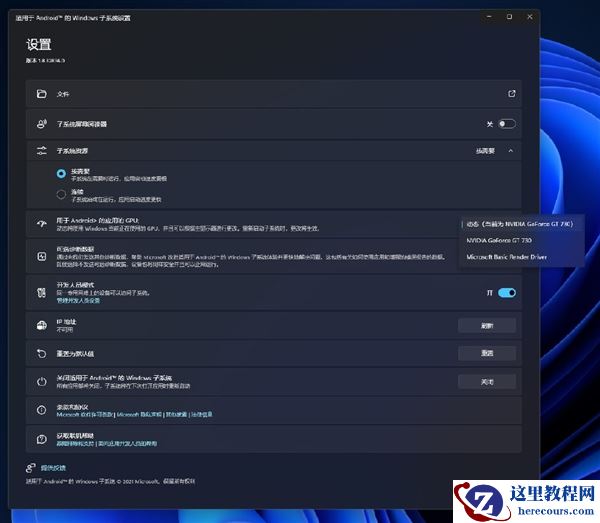Click the 设置 page heading
This screenshot has height=523, width=600.
point(39,44)
